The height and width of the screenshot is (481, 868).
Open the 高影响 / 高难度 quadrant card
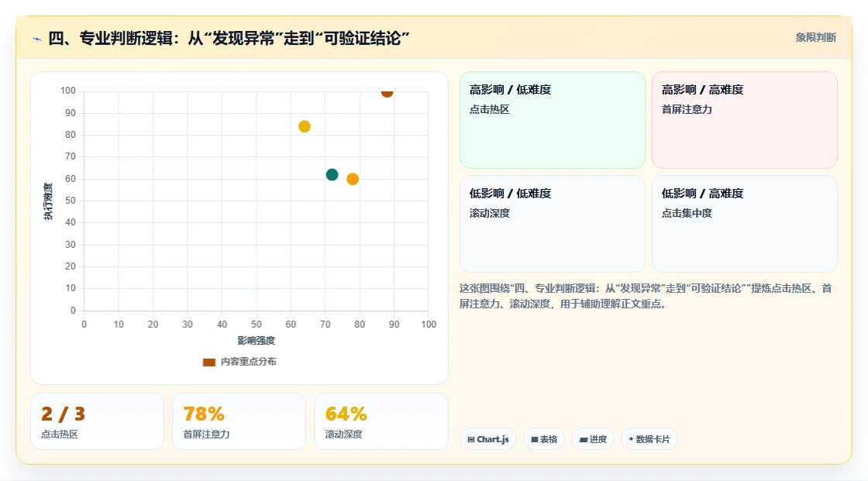745,119
